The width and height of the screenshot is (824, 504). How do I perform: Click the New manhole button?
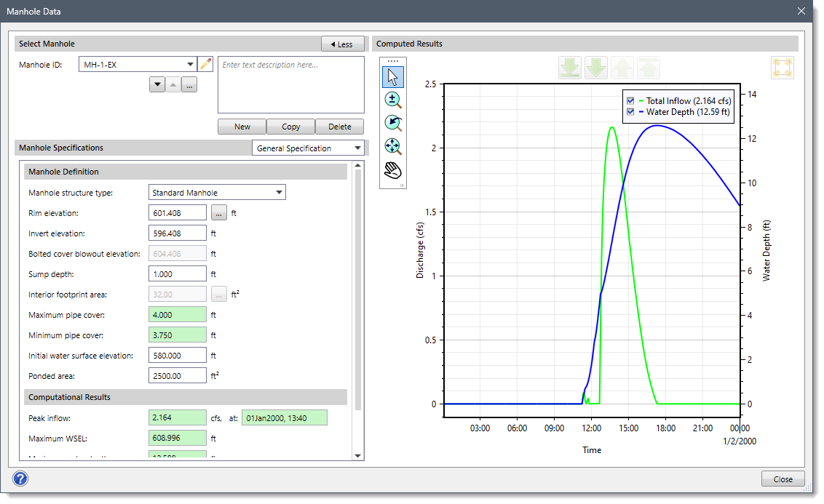[x=242, y=127]
